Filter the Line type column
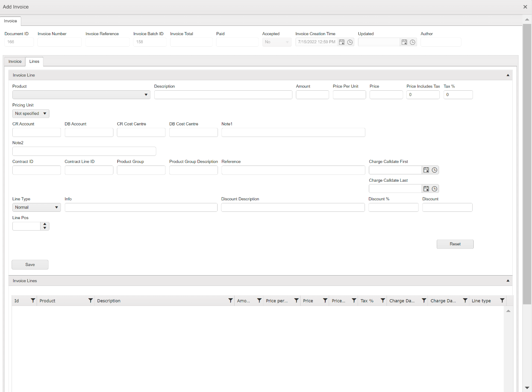 point(502,301)
